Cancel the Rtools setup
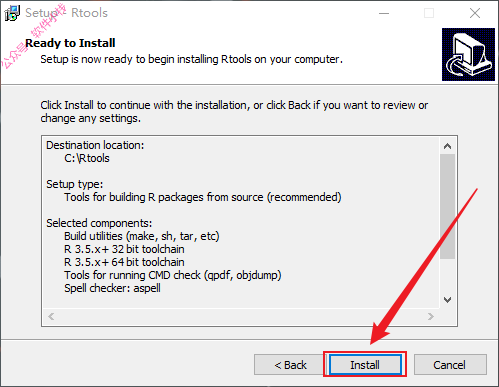The image size is (499, 387). click(x=450, y=365)
